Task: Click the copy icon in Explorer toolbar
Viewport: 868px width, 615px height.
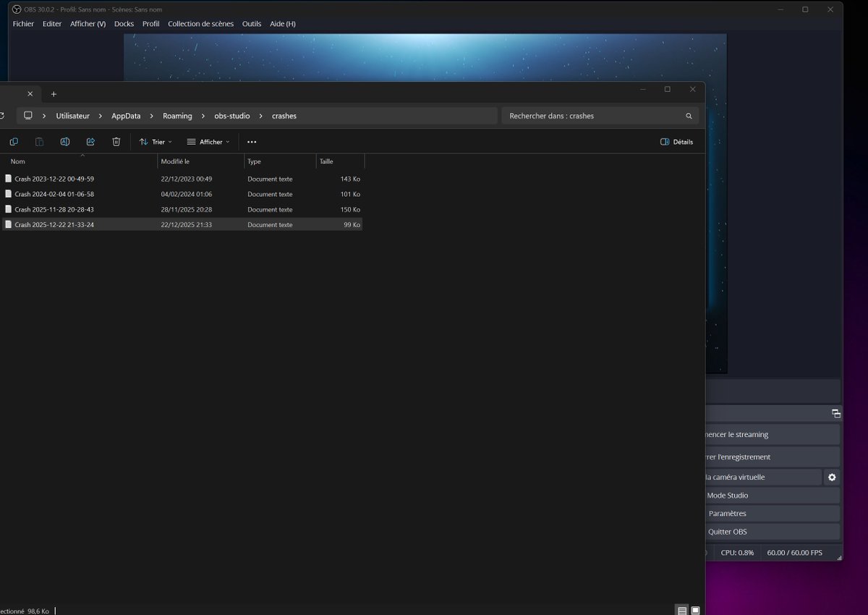Action: pos(14,142)
